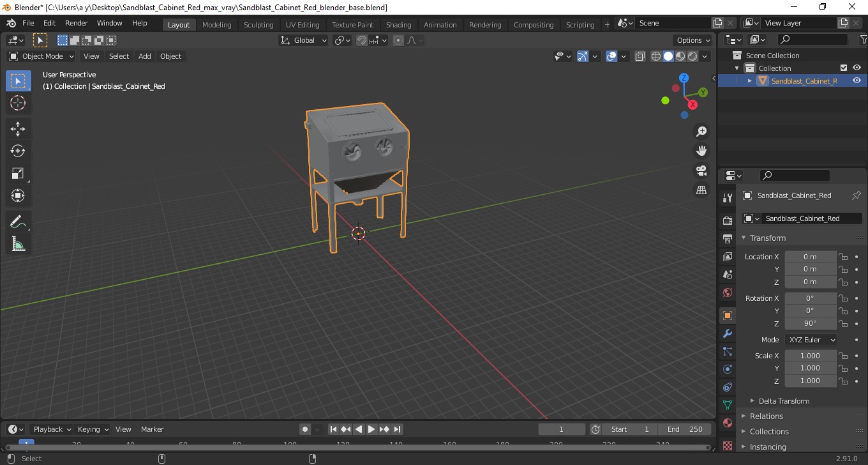Select the Transform tool

tap(18, 195)
